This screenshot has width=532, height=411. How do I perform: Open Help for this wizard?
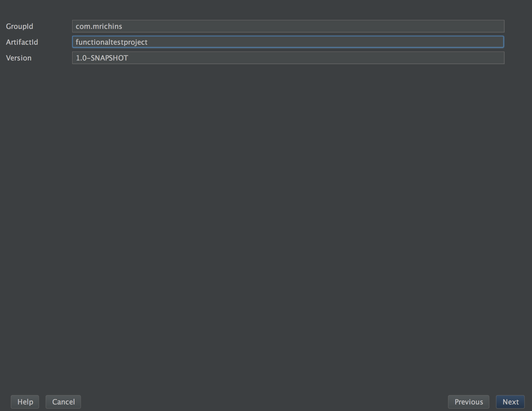(x=25, y=402)
